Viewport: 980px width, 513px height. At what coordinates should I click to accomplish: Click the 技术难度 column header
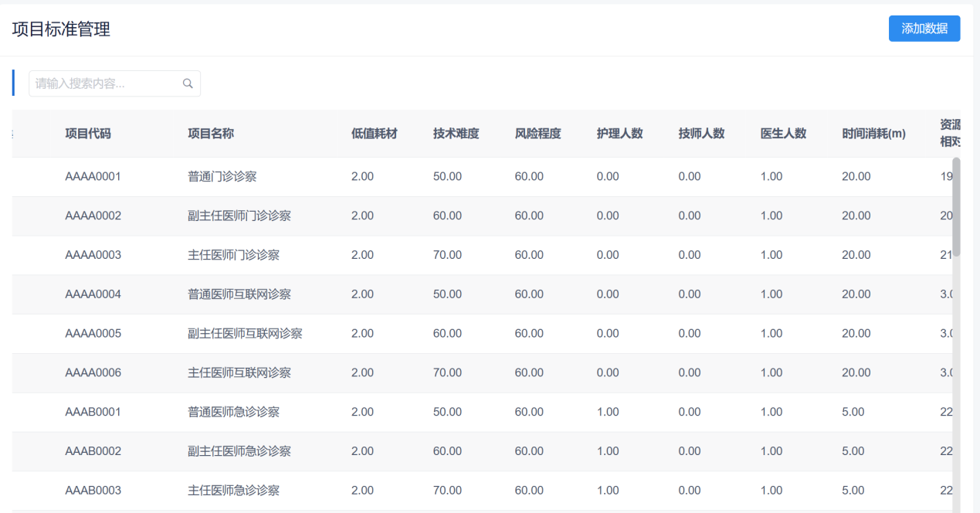pos(456,134)
